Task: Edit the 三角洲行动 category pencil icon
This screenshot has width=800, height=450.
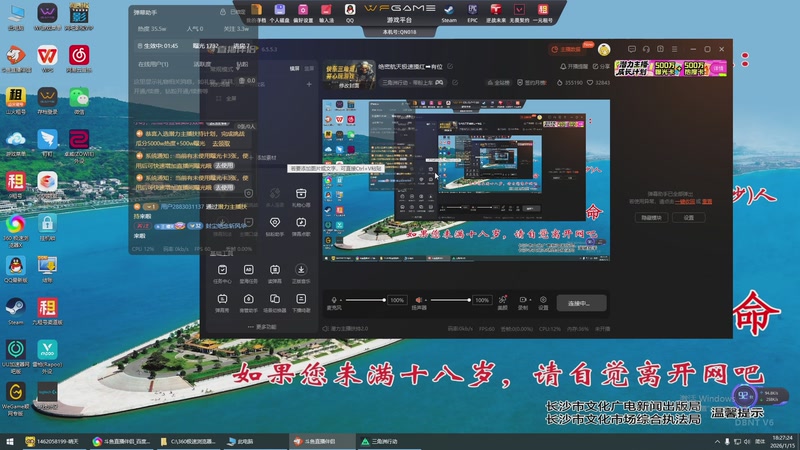Action: click(455, 82)
